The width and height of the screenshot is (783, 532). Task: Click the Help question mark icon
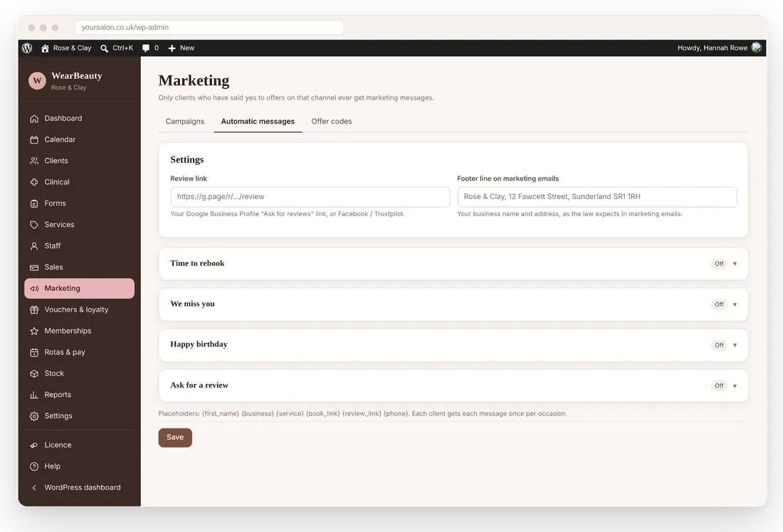[34, 467]
